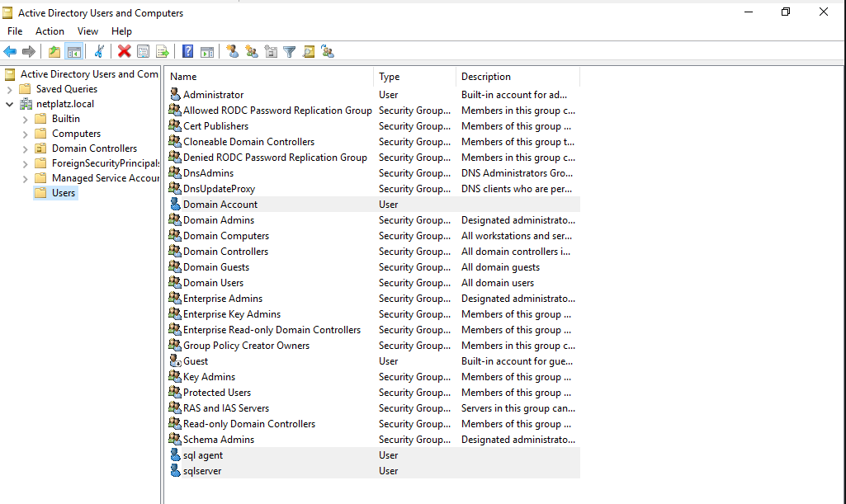Click the Saved Queries folder icon
The image size is (846, 504).
(26, 89)
